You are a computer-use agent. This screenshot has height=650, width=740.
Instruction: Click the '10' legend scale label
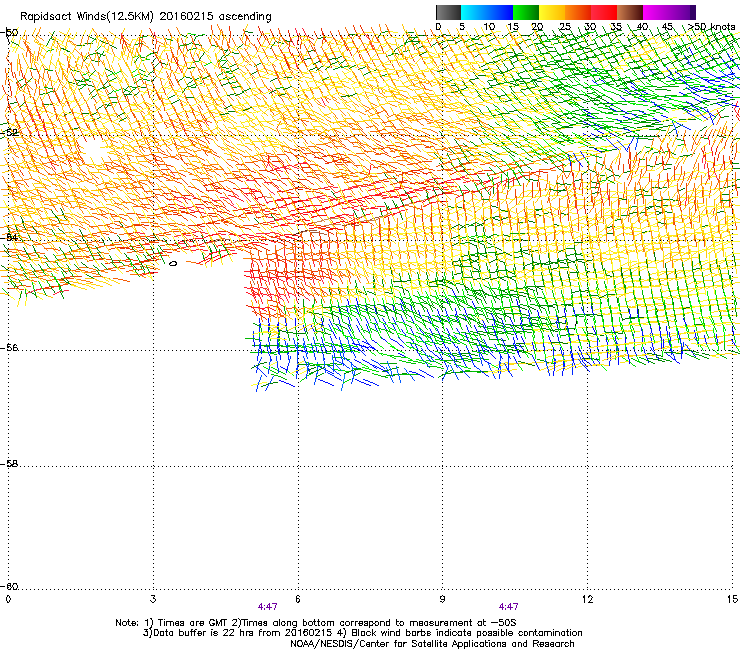click(489, 27)
